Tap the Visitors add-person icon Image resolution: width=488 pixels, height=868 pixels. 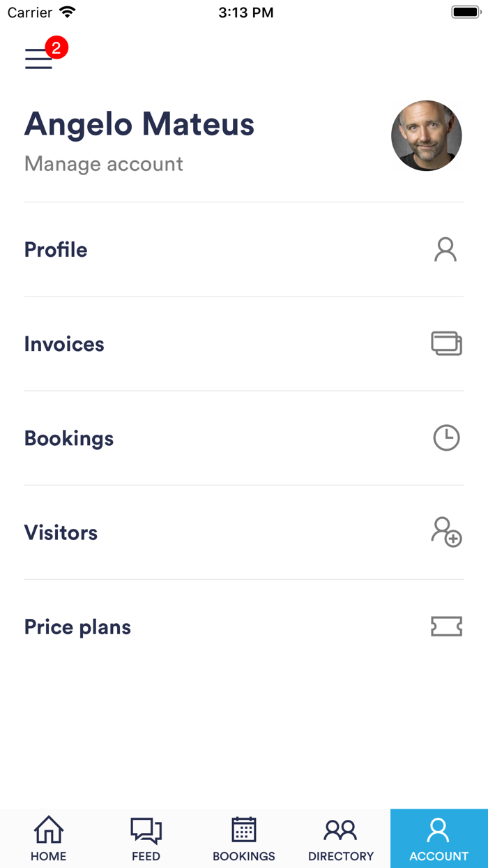tap(446, 532)
